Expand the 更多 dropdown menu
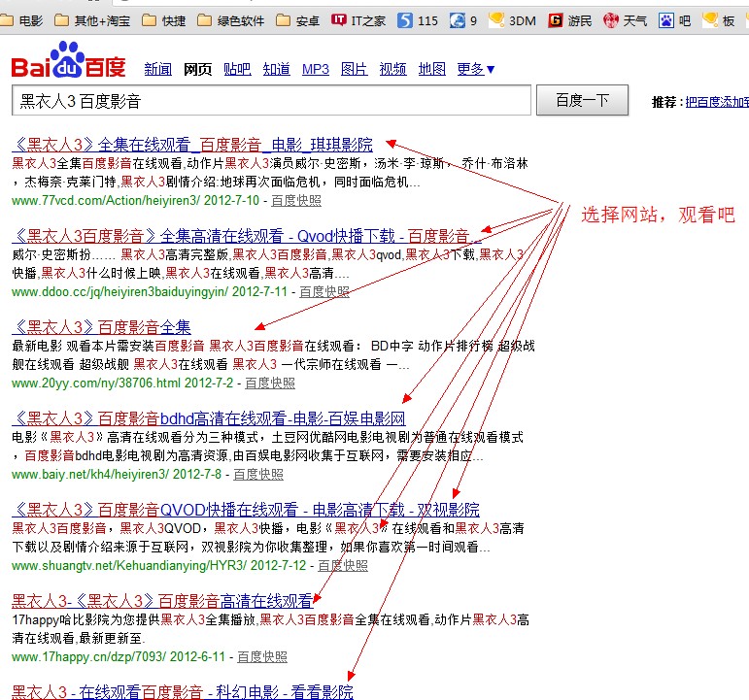The height and width of the screenshot is (700, 749). [x=476, y=69]
